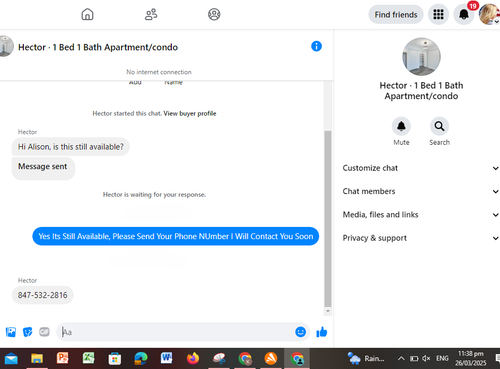Expand the Privacy & support section
Image resolution: width=500 pixels, height=369 pixels.
coord(420,238)
